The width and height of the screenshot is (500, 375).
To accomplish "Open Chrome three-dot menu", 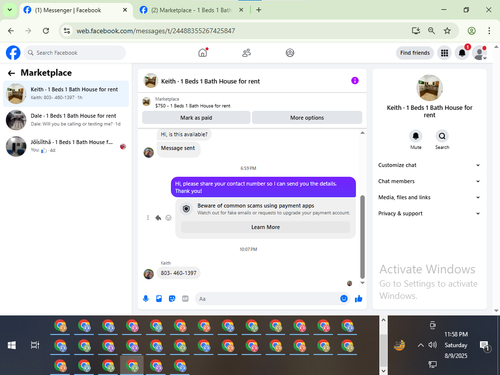I will pos(489,31).
